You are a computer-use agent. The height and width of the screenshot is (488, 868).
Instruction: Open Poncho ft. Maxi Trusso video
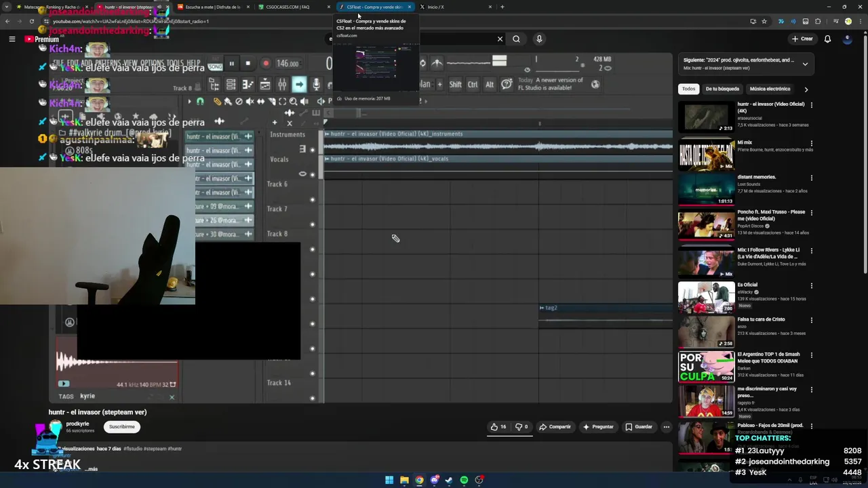(x=706, y=224)
